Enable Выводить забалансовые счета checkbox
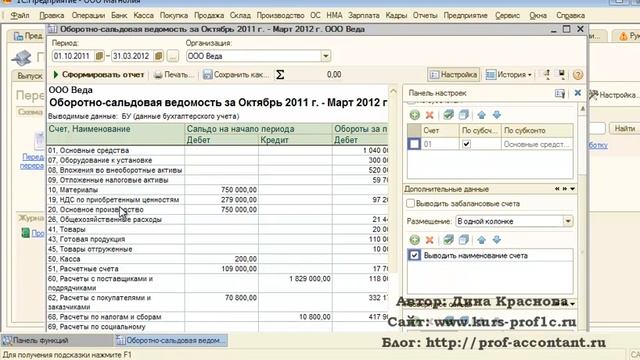 click(411, 203)
